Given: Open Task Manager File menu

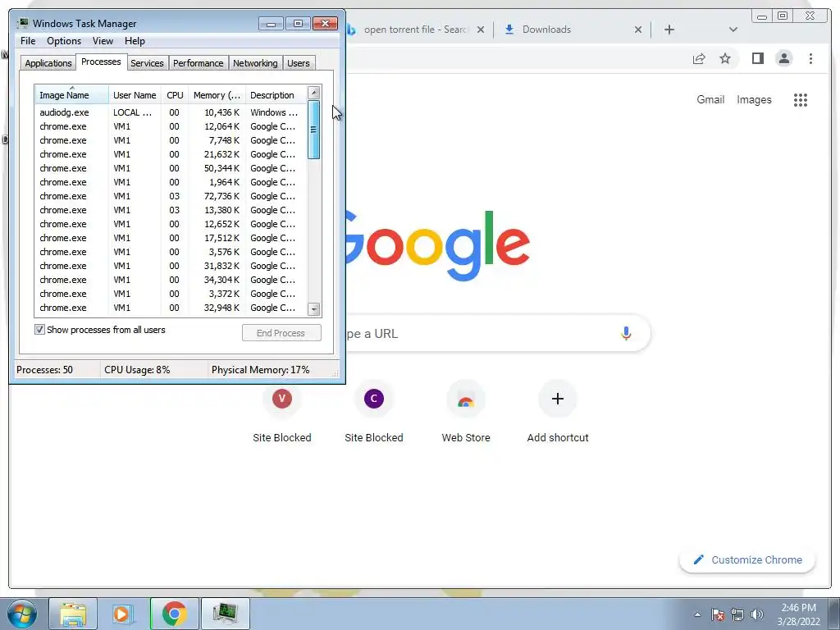Looking at the screenshot, I should [28, 41].
